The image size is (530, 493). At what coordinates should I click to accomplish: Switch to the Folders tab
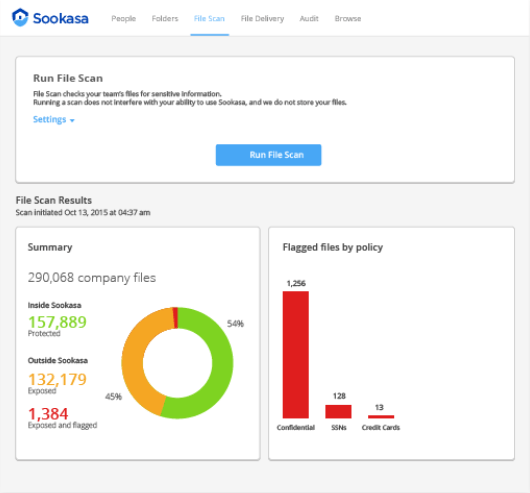(165, 19)
